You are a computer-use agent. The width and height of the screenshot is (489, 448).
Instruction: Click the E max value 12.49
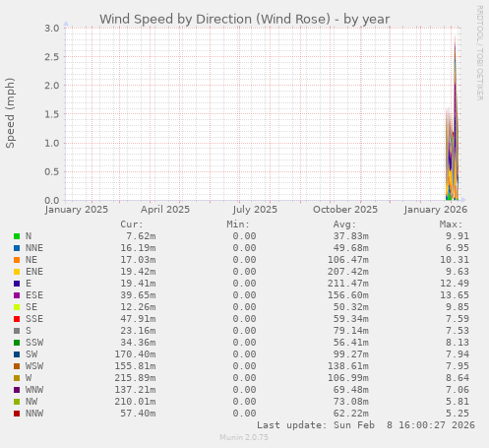coord(455,284)
